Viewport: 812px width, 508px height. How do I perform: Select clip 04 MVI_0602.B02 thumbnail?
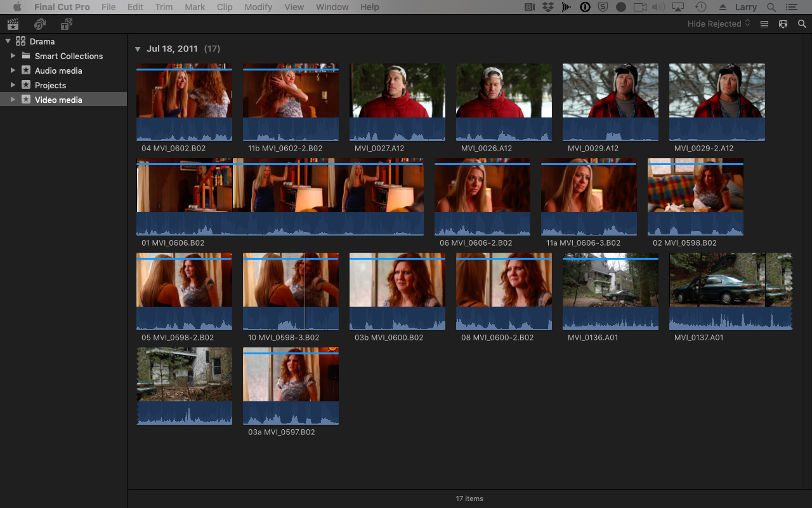[185, 102]
